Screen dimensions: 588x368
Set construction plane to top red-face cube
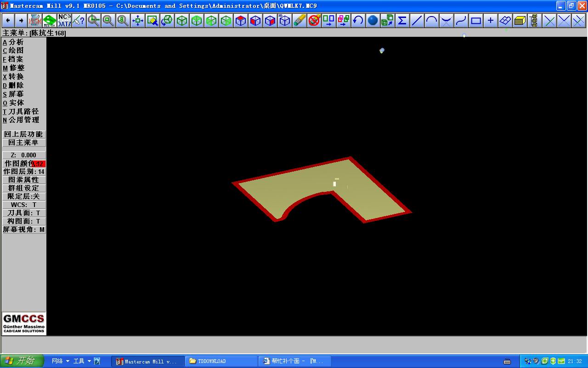[x=241, y=21]
